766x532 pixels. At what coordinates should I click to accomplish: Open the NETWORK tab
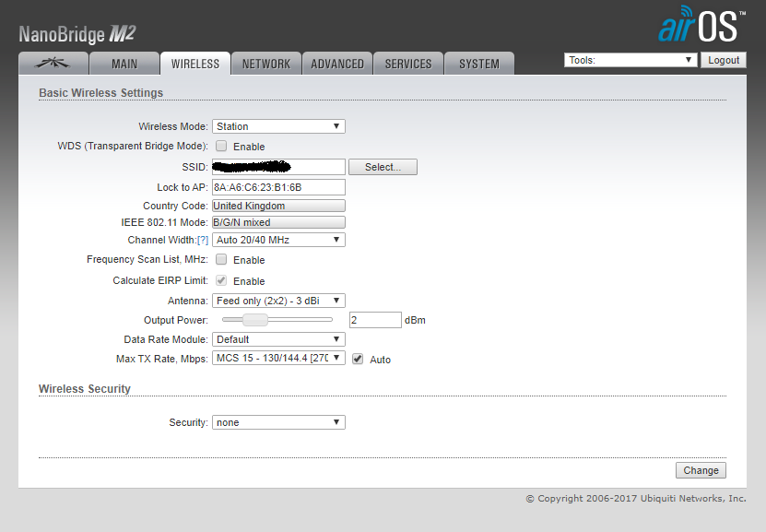[266, 64]
